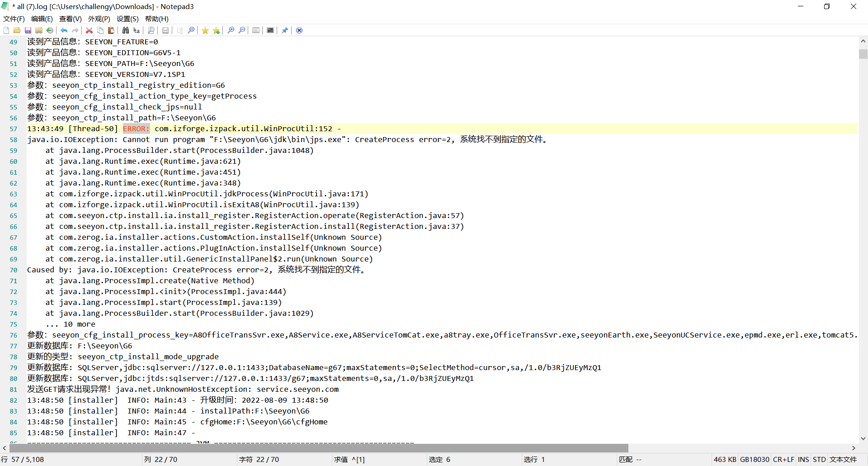Open GB18030 encoding selector in status bar
The width and height of the screenshot is (868, 466).
point(755,459)
